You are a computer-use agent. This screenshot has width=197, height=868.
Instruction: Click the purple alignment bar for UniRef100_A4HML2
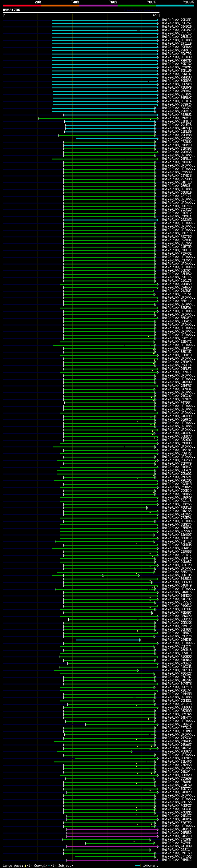pos(112,860)
